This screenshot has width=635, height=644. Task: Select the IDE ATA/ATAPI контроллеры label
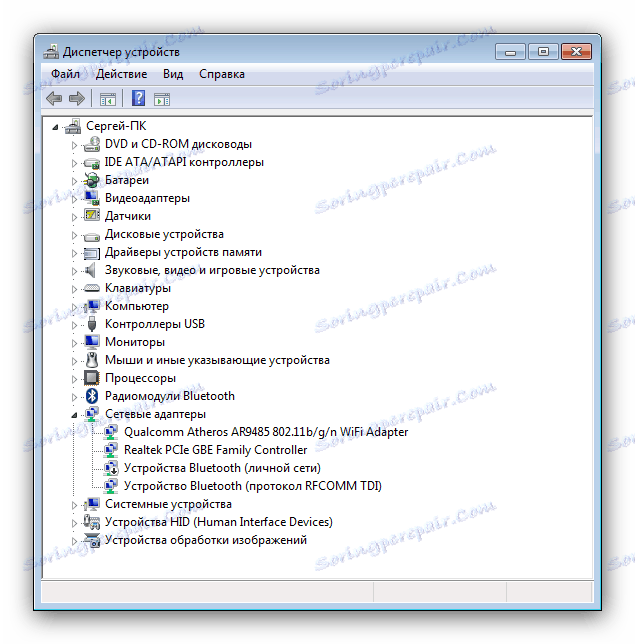point(184,162)
